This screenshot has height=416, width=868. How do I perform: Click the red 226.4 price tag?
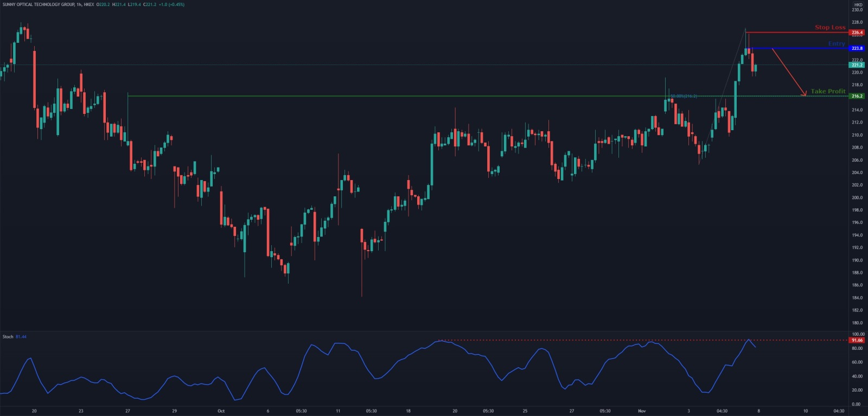(857, 33)
